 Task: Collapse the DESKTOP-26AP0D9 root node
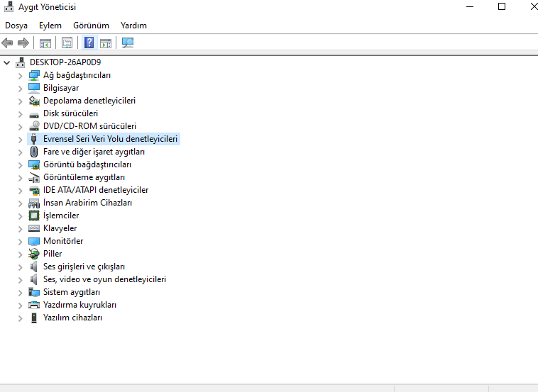7,62
